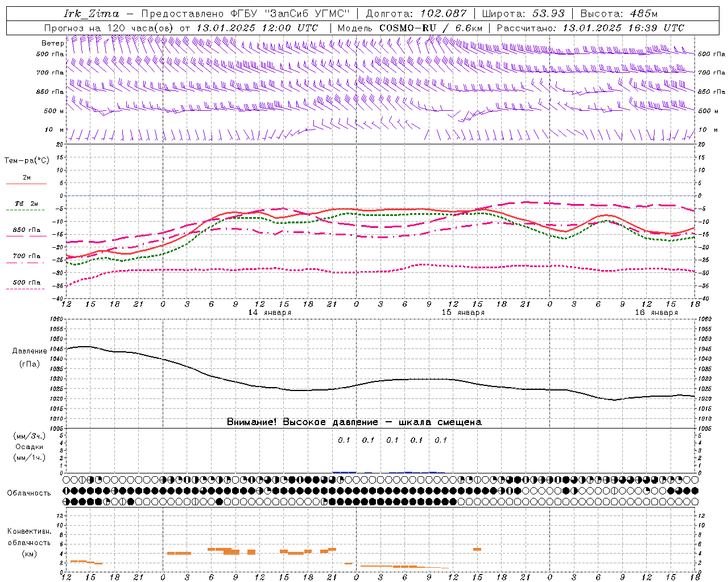The height and width of the screenshot is (582, 728).
Task: Select the 1005 value on right pressure axis
Action: pos(705,427)
